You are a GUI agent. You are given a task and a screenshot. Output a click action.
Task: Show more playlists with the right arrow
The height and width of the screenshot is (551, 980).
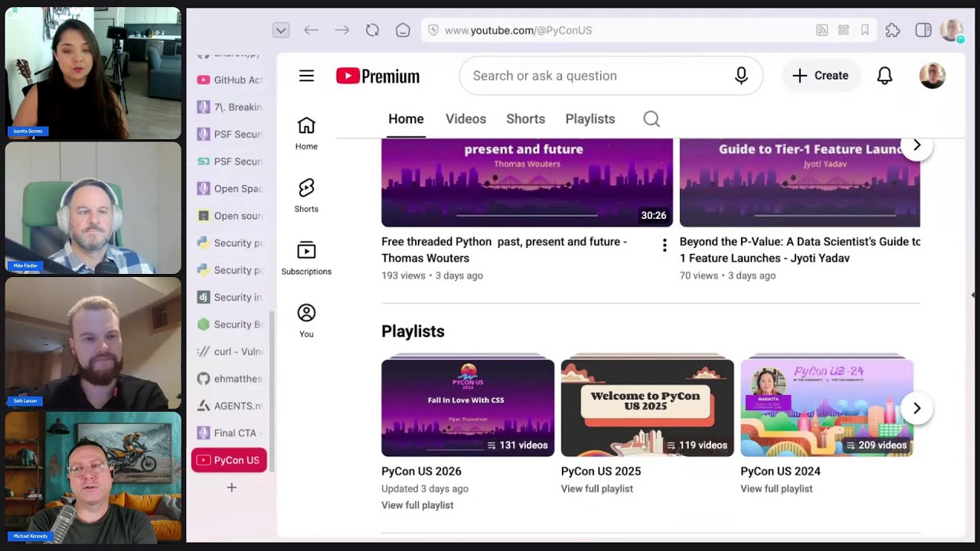coord(916,408)
